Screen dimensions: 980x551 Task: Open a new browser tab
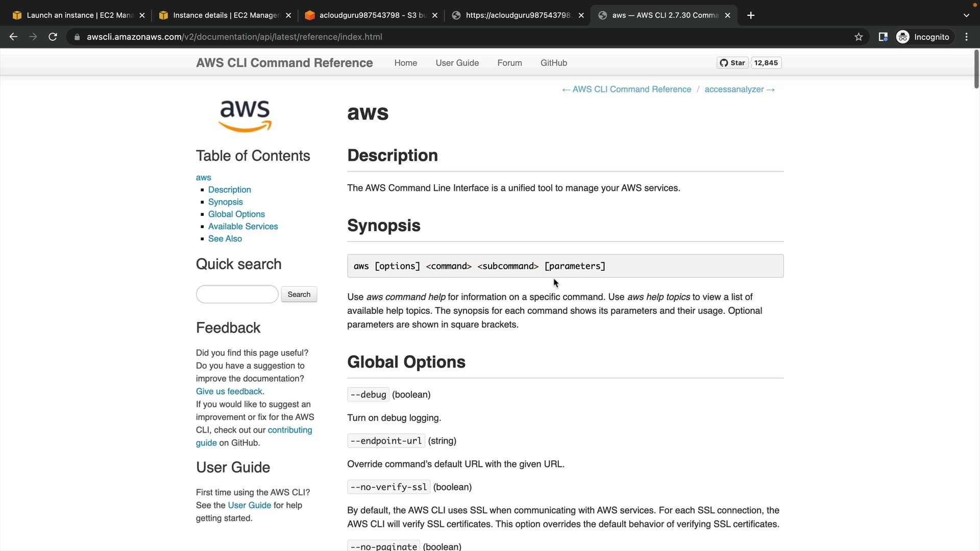pos(750,15)
